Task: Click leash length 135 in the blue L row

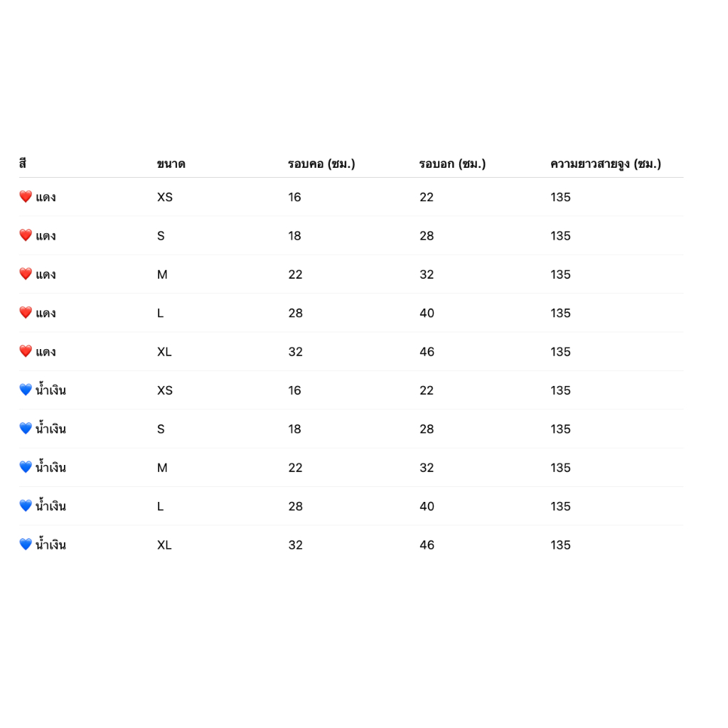Action: (560, 506)
